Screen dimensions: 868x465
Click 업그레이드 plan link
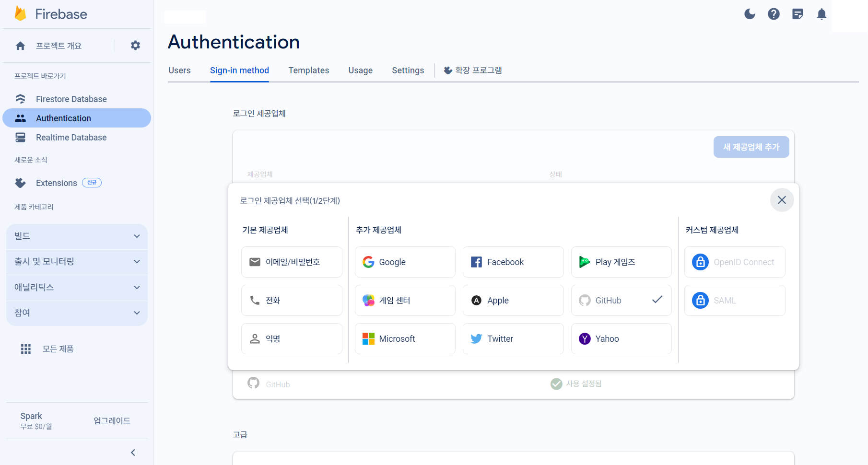112,420
